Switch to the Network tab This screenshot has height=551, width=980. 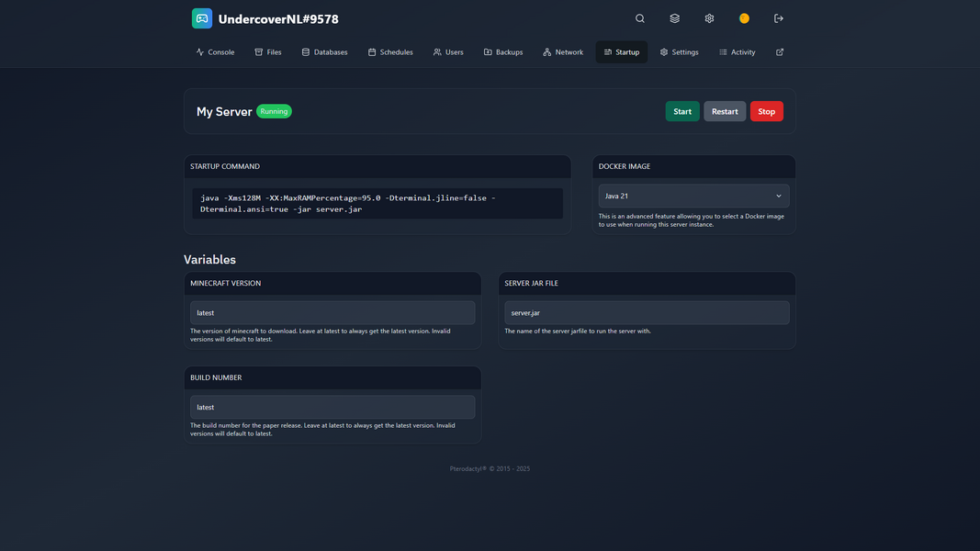(x=563, y=51)
